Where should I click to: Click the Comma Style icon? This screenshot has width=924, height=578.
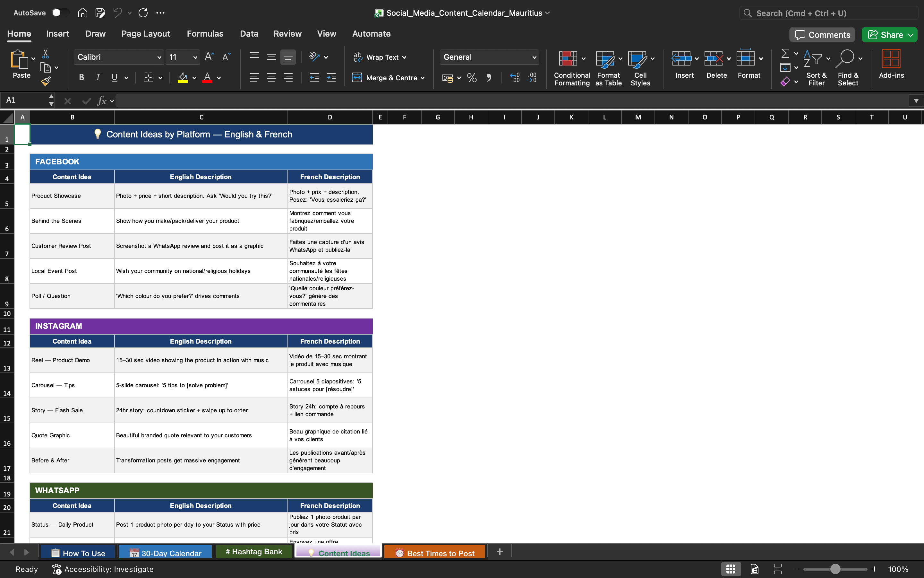(489, 78)
